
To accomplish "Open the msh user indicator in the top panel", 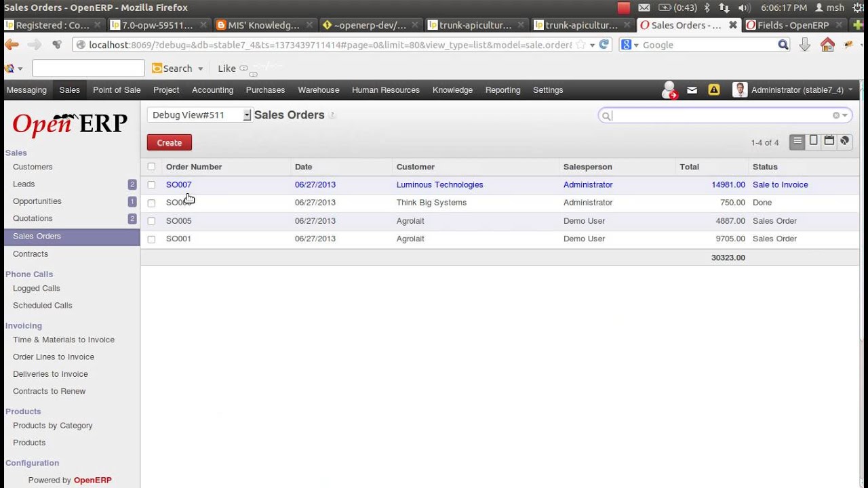I will coord(829,7).
